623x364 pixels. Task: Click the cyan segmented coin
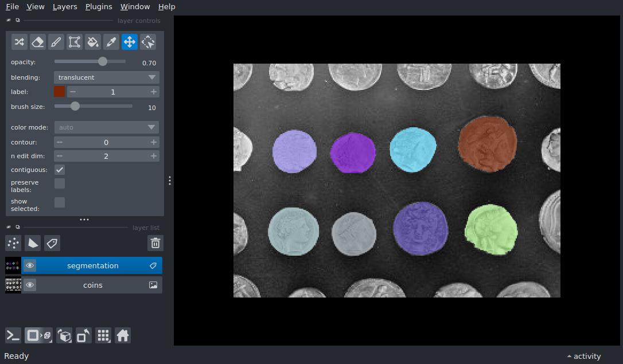click(x=413, y=150)
